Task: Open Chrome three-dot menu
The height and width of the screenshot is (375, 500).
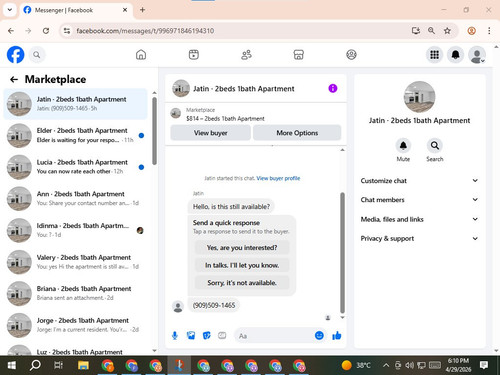Action: [489, 31]
